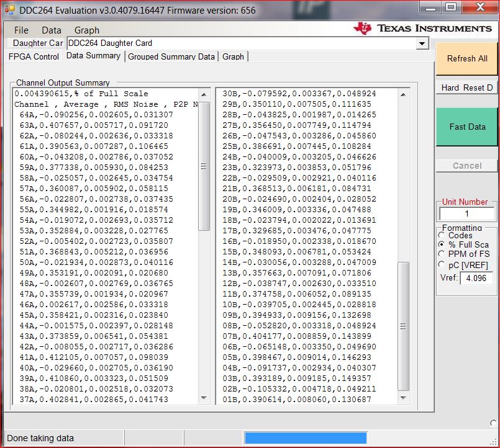Image resolution: width=500 pixels, height=448 pixels.
Task: Select the % Full Sca radio button
Action: [442, 244]
